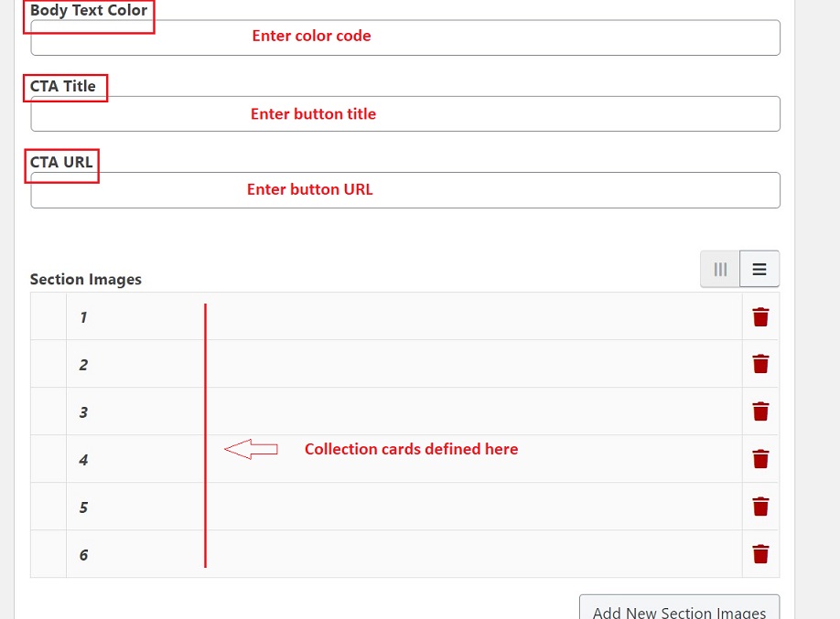
Task: Click the handle cell left of row 6
Action: [x=48, y=555]
